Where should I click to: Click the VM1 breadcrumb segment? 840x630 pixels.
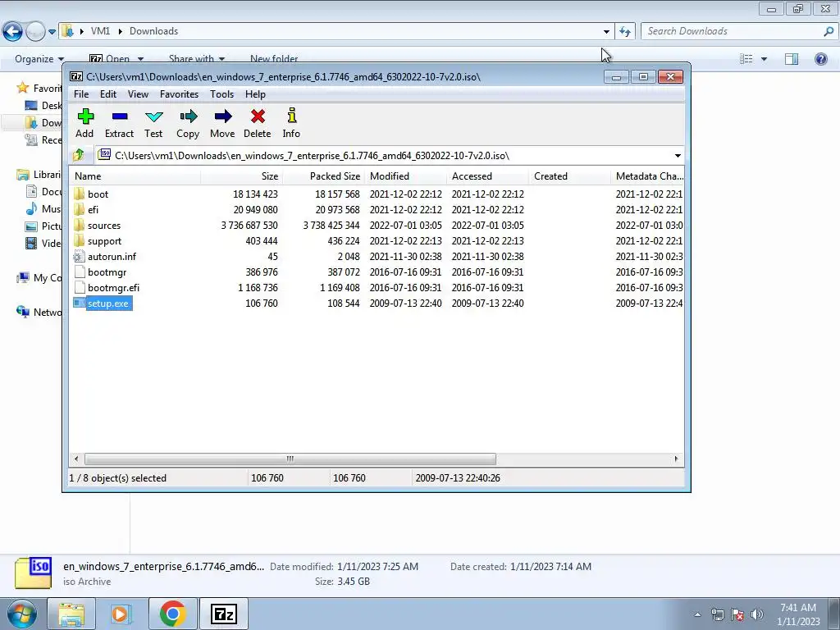[x=100, y=31]
